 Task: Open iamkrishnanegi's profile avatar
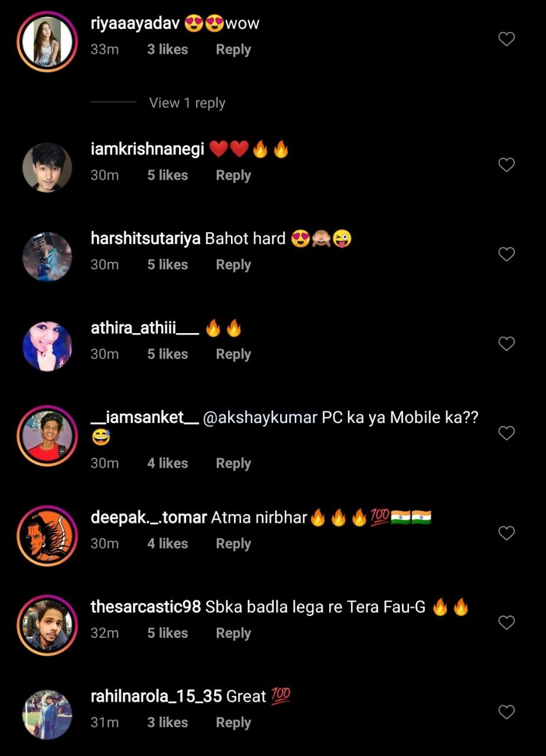pyautogui.click(x=47, y=167)
